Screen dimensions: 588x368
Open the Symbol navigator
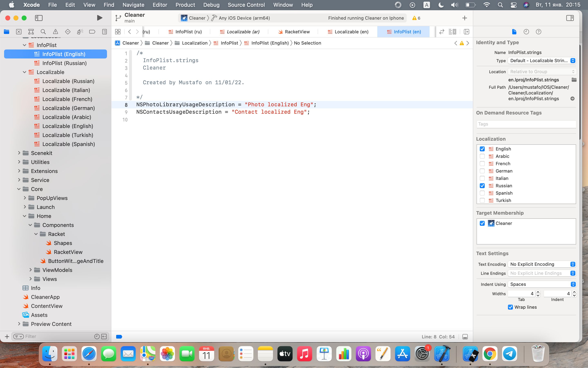pos(31,32)
